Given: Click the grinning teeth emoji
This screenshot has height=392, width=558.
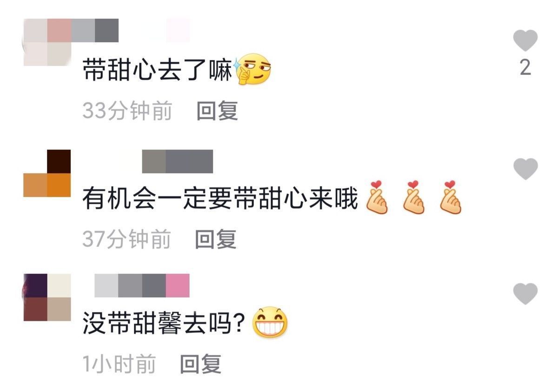Looking at the screenshot, I should [x=270, y=324].
